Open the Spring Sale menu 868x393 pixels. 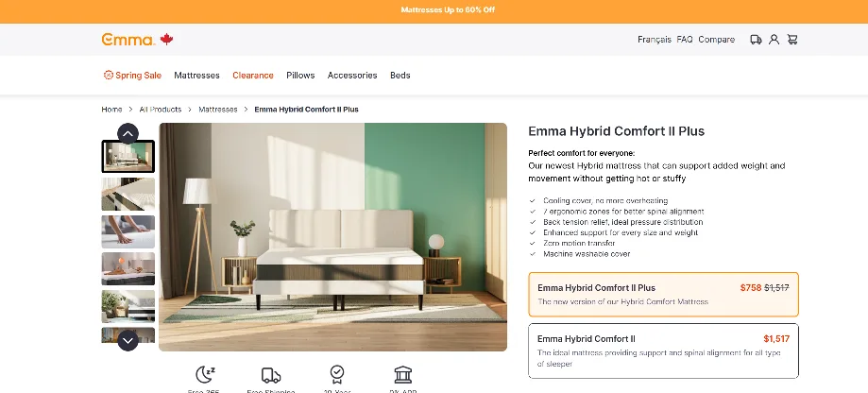point(132,76)
